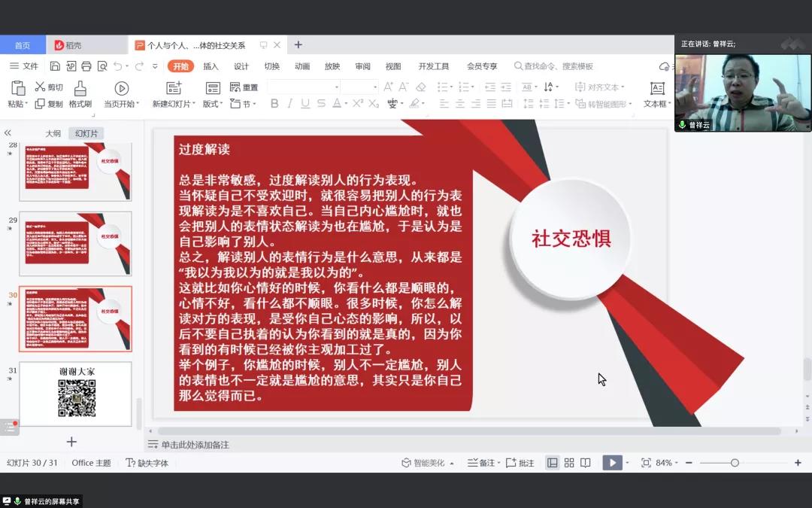812x508 pixels.
Task: Click the save icon in quick access bar
Action: click(55, 66)
